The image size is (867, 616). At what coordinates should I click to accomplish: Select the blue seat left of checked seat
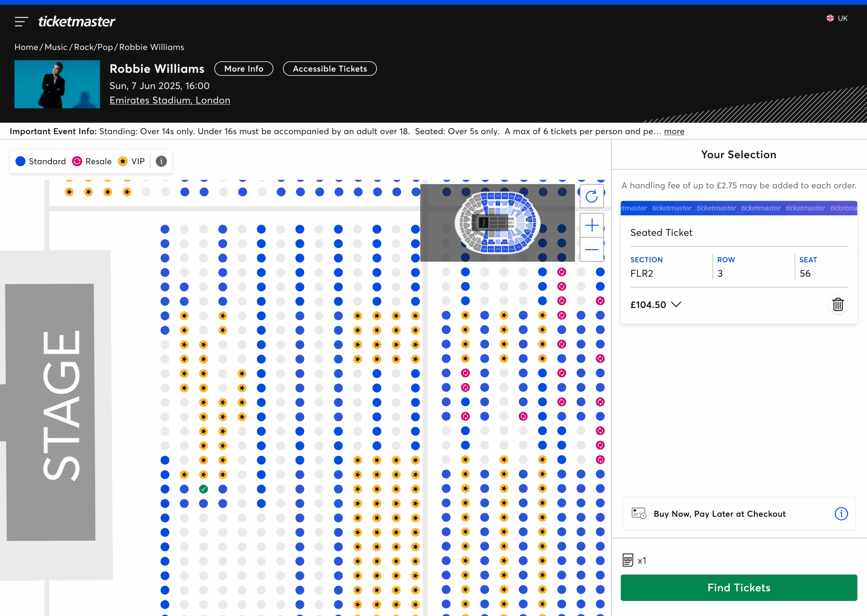pyautogui.click(x=184, y=489)
